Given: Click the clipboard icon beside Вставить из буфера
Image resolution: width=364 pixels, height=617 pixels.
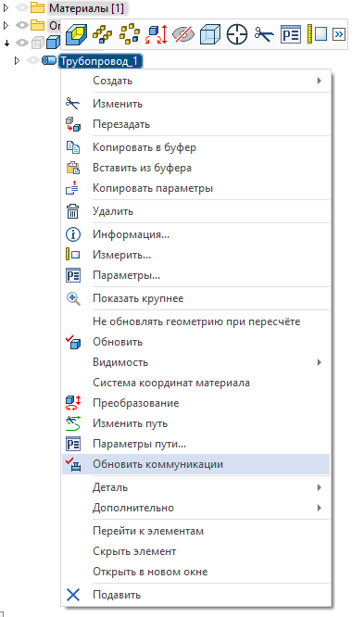Looking at the screenshot, I should 73,168.
